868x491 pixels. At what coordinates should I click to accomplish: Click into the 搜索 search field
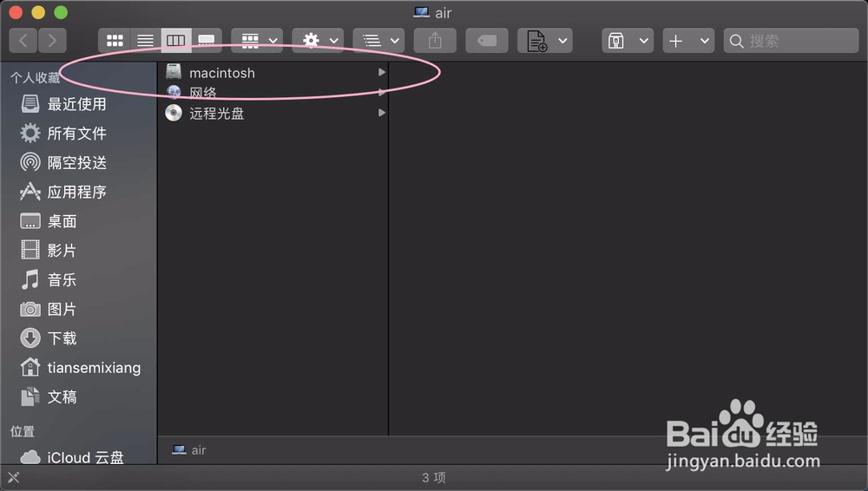tap(791, 41)
